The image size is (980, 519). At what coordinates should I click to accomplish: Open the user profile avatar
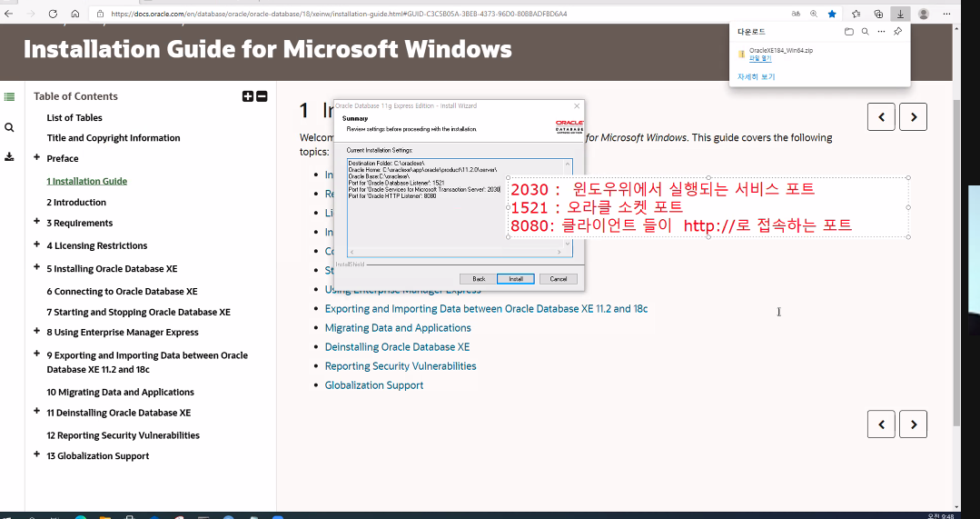pyautogui.click(x=924, y=13)
